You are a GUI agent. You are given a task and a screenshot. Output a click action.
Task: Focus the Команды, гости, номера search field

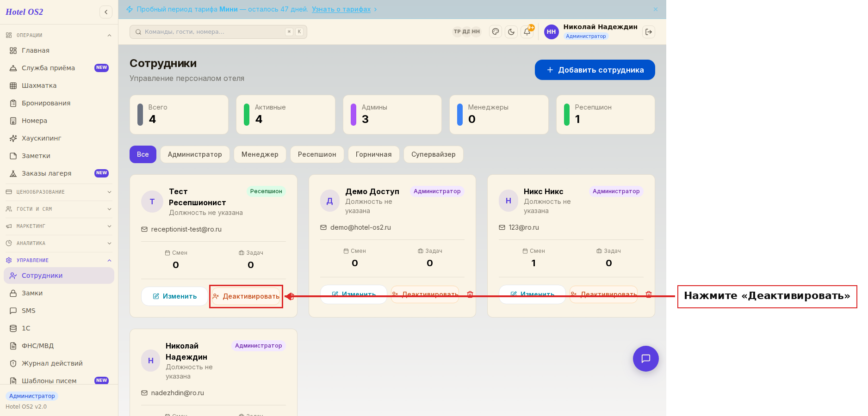pyautogui.click(x=218, y=32)
